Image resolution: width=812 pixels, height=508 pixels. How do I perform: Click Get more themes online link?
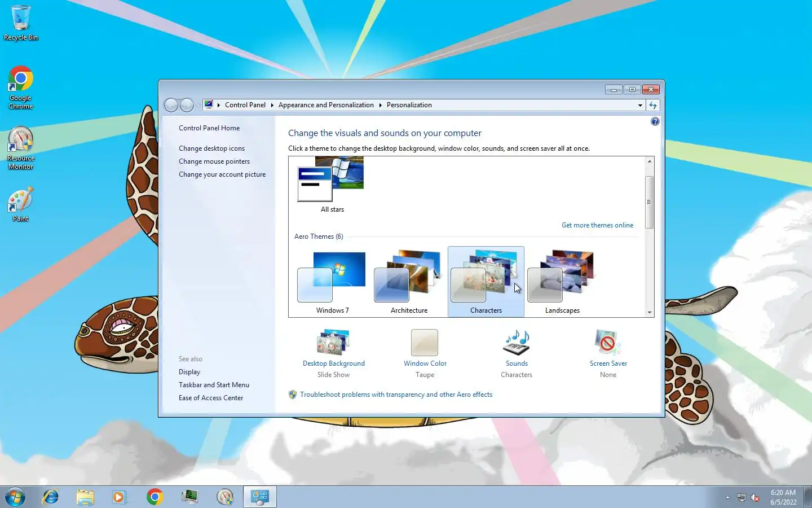(597, 225)
